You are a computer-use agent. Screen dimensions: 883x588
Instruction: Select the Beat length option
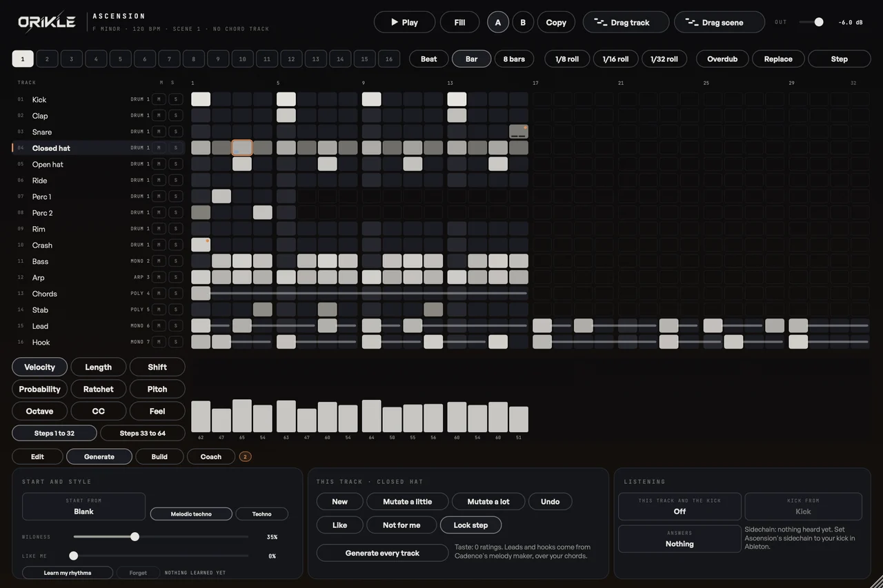(x=429, y=59)
